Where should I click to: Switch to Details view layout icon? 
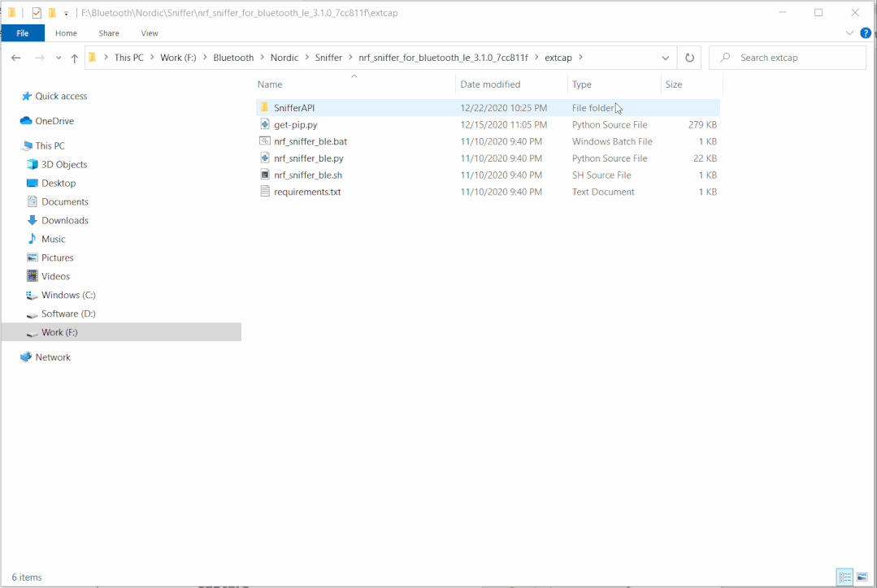pos(844,577)
